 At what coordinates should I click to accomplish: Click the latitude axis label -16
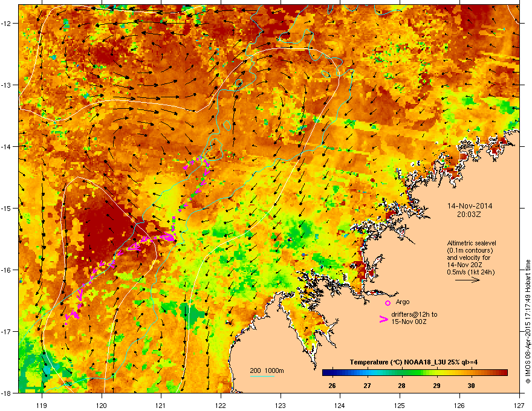(x=7, y=270)
